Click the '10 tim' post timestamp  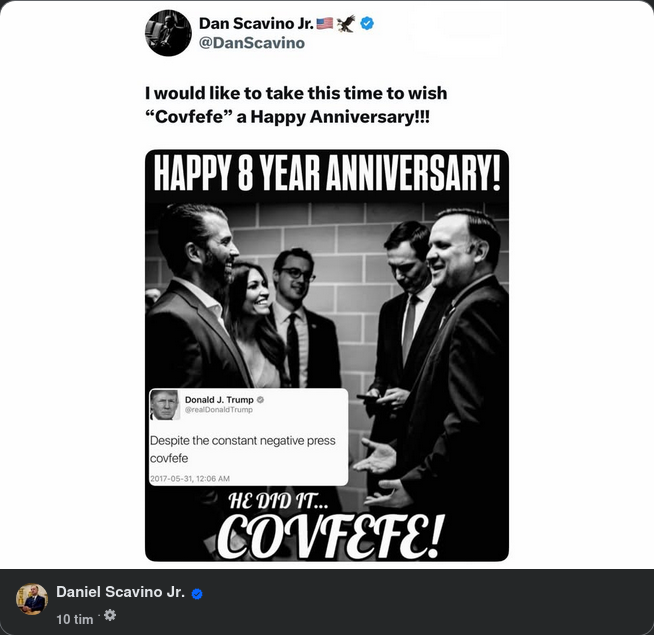click(75, 619)
